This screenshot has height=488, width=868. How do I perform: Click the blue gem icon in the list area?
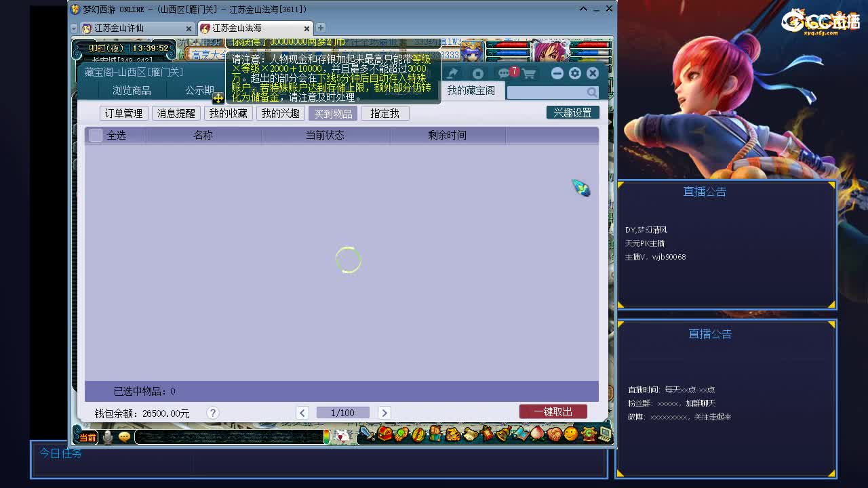click(580, 188)
